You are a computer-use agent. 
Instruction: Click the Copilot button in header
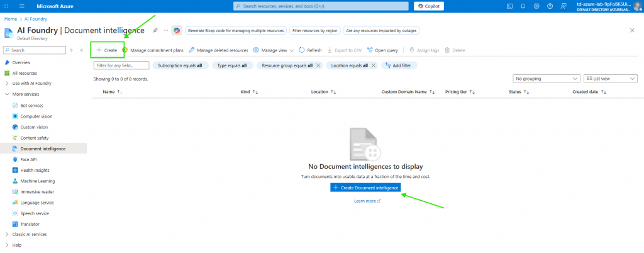[429, 6]
